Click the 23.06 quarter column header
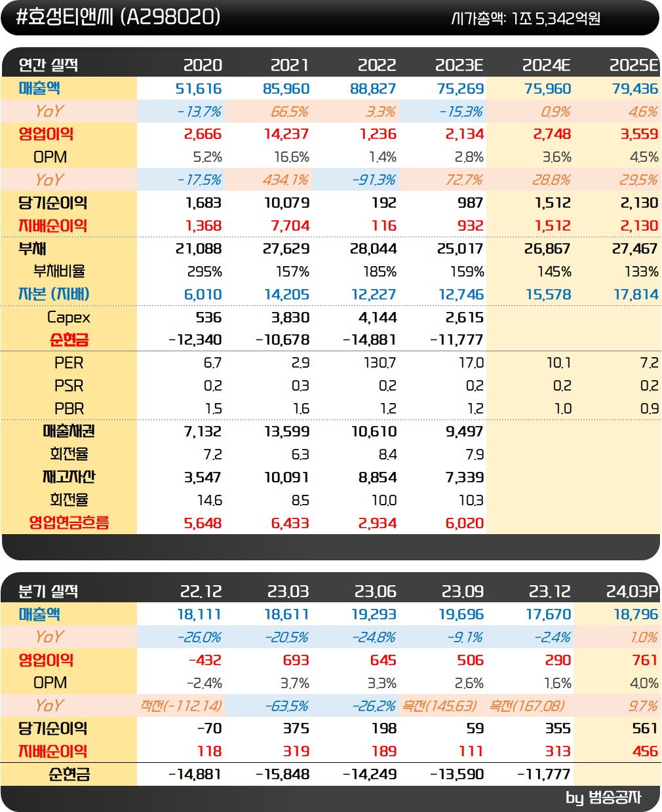This screenshot has width=662, height=812. [x=375, y=591]
